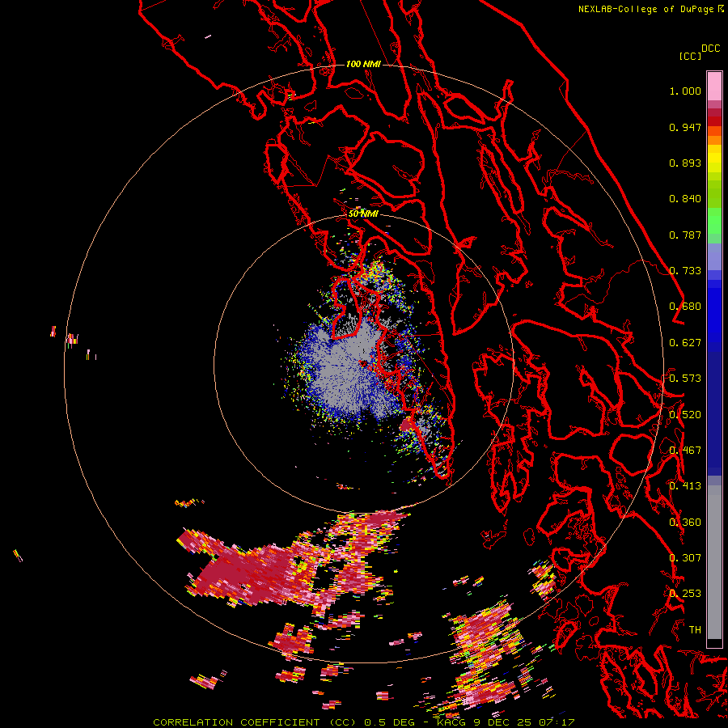Click the 0.573 color scale value
The width and height of the screenshot is (728, 728).
coord(685,379)
